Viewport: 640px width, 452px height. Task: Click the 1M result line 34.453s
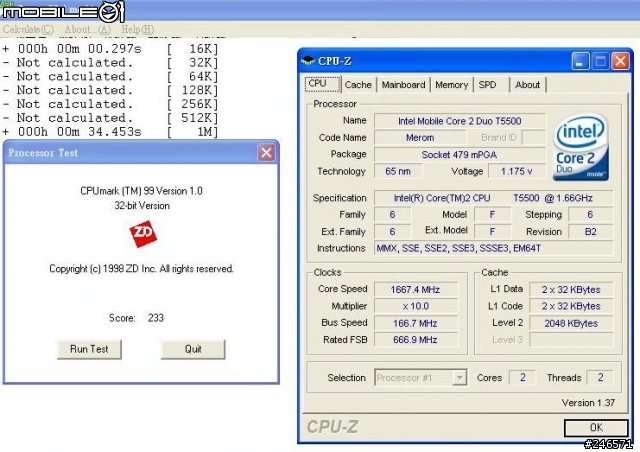(x=110, y=132)
